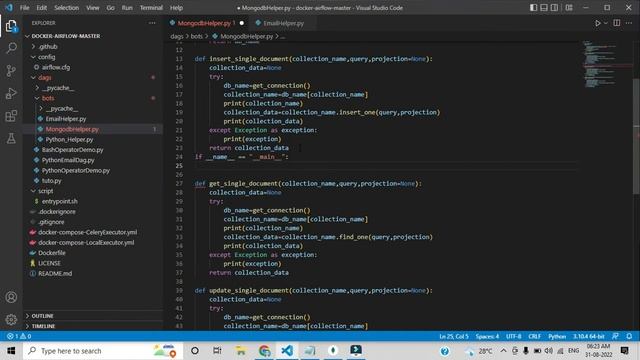Click the editor vertical scrollbar
This screenshot has height=360, width=640.
(x=636, y=135)
